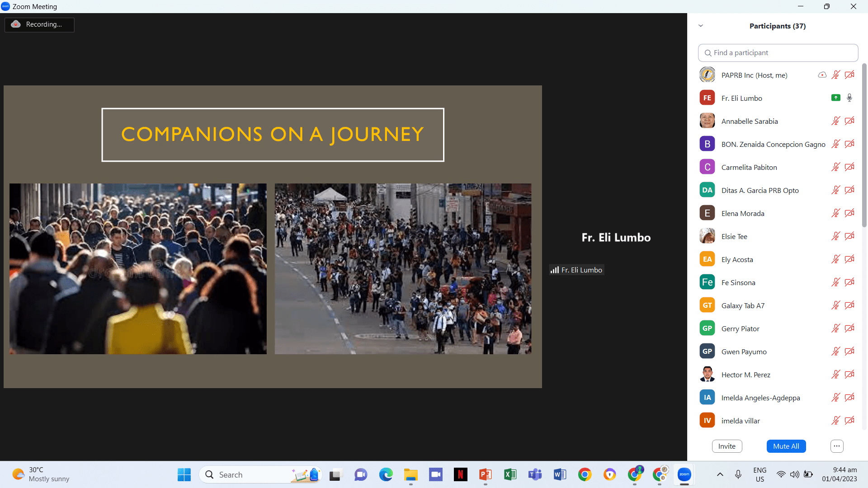Open Microsoft Teams from taskbar

pos(535,474)
